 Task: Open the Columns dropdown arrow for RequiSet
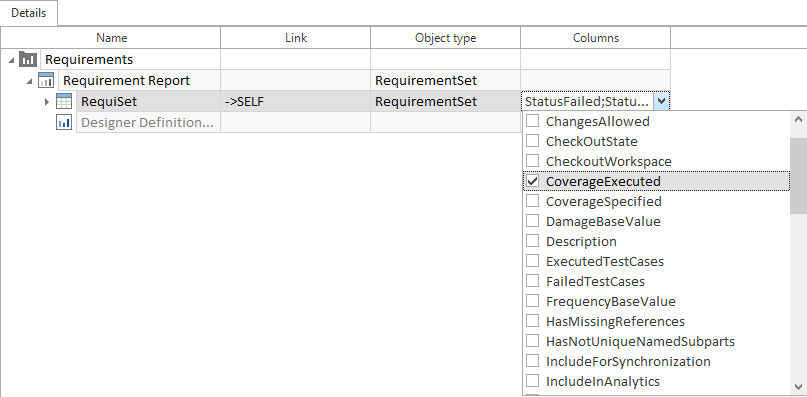pos(661,101)
